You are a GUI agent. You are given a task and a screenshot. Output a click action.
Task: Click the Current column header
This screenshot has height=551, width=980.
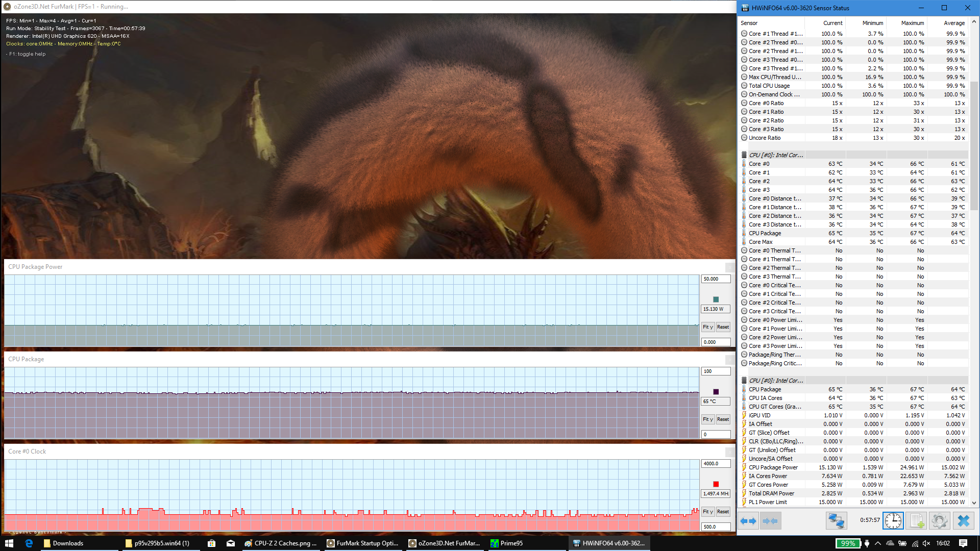(825, 23)
